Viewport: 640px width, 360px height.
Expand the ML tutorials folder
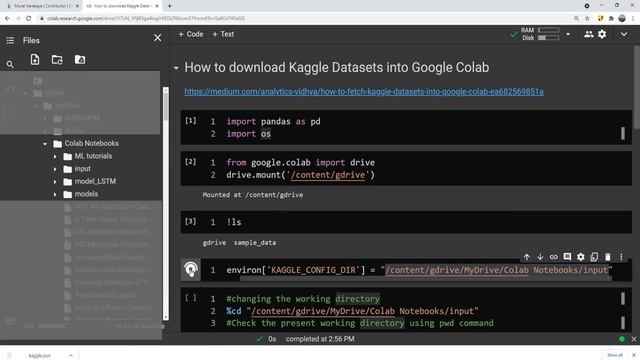pyautogui.click(x=55, y=156)
